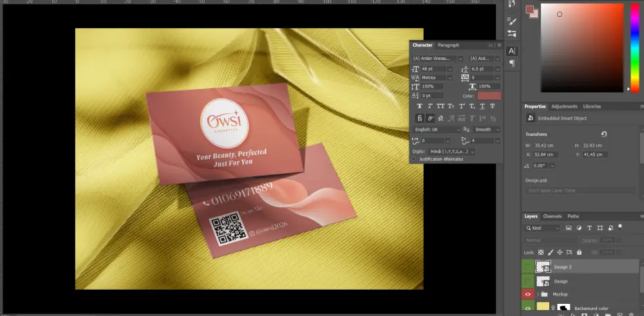Apply Faux Bold in Character panel

pyautogui.click(x=420, y=106)
